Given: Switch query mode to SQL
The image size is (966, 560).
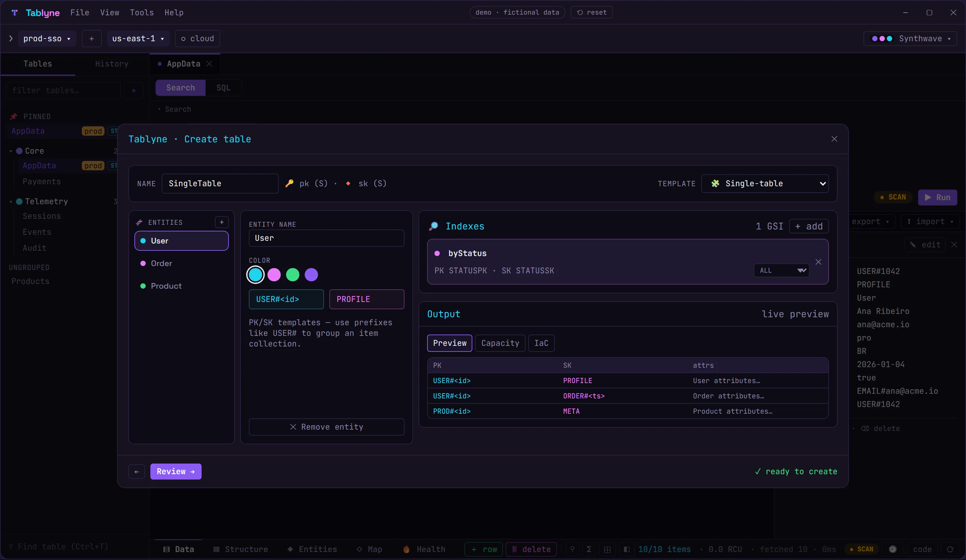Looking at the screenshot, I should [224, 88].
